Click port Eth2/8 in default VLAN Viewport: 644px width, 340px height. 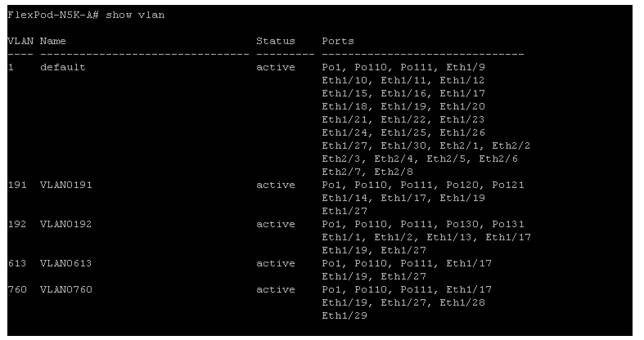point(394,172)
